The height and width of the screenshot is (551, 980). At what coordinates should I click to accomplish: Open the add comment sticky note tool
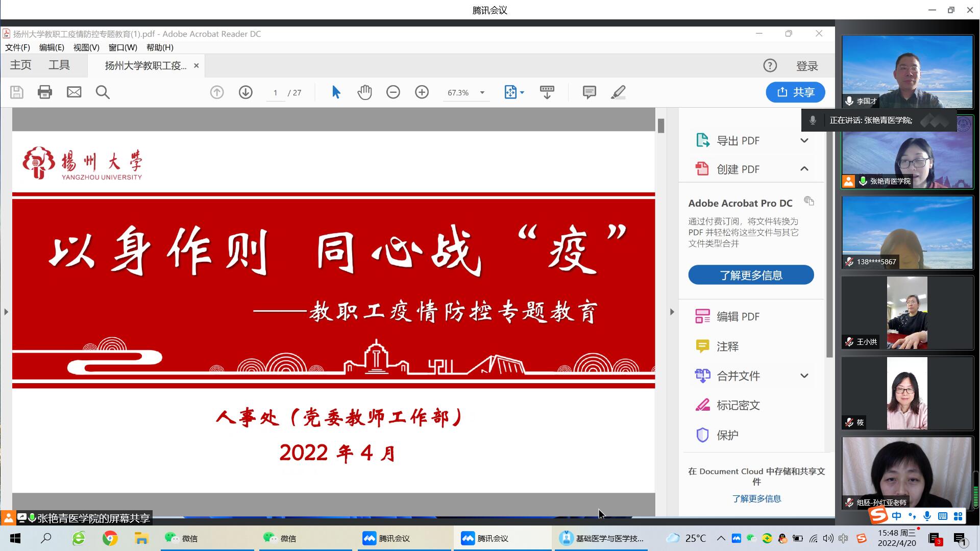coord(589,92)
